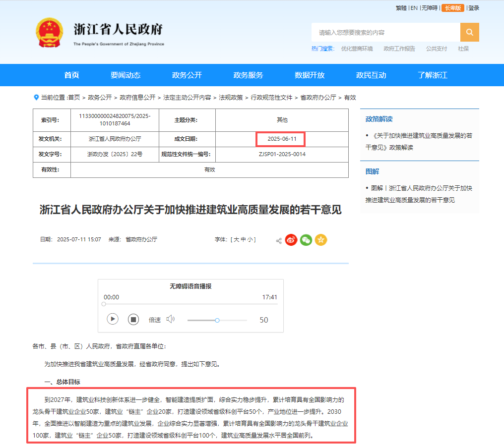This screenshot has height=447, width=504.
Task: Click the 登录 login link
Action: 474,8
